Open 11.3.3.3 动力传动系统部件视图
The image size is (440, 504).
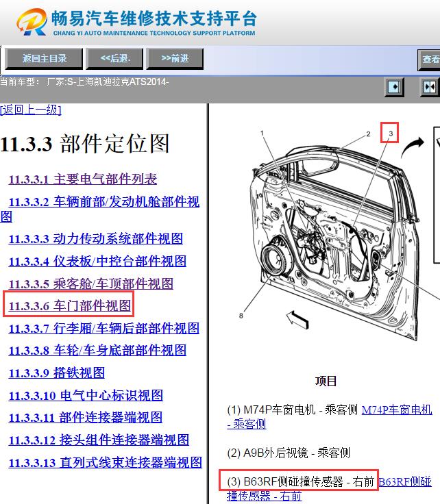tap(95, 239)
